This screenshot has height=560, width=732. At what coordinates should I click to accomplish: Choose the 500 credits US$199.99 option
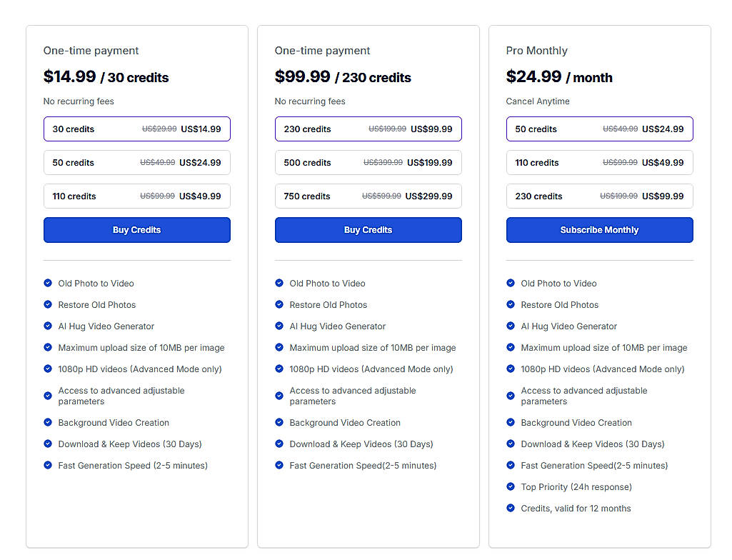(x=368, y=163)
